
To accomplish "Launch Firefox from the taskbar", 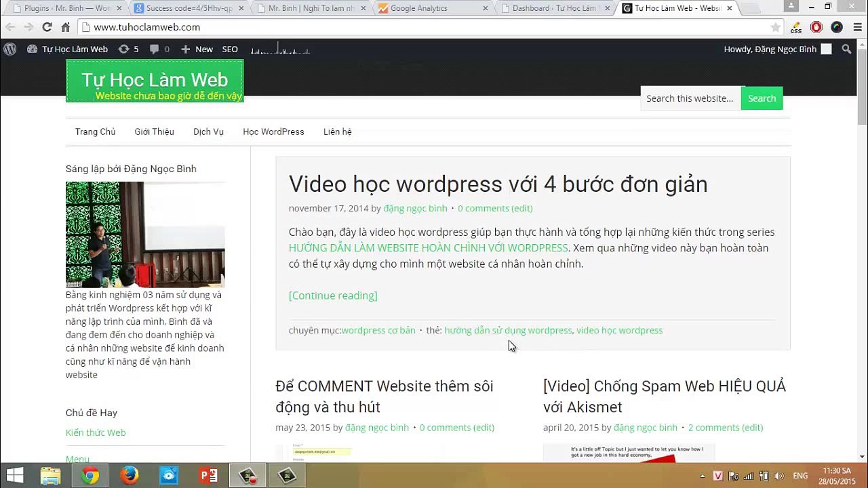I will [130, 476].
